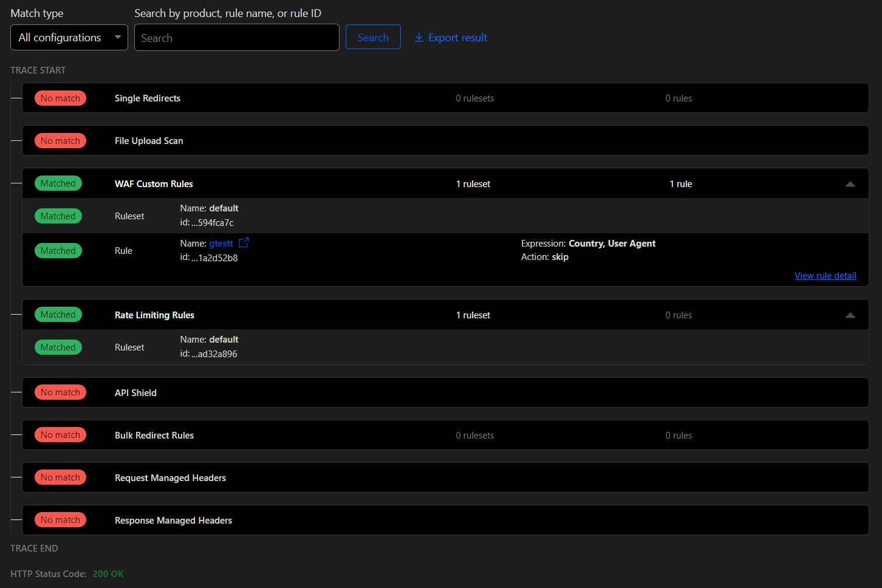Open View rule detail link
Image resolution: width=882 pixels, height=588 pixels.
tap(825, 276)
